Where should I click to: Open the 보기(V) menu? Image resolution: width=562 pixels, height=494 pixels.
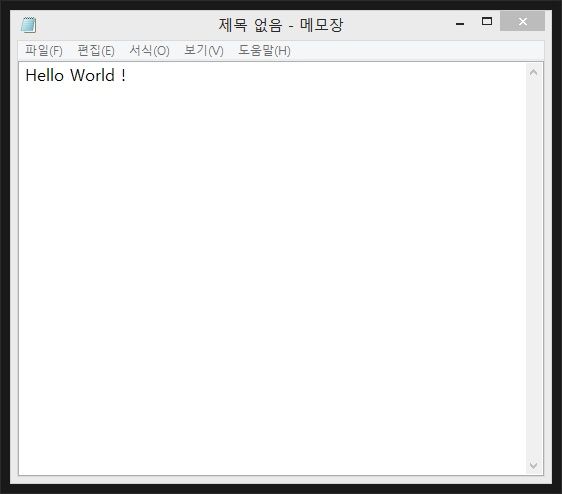tap(204, 51)
